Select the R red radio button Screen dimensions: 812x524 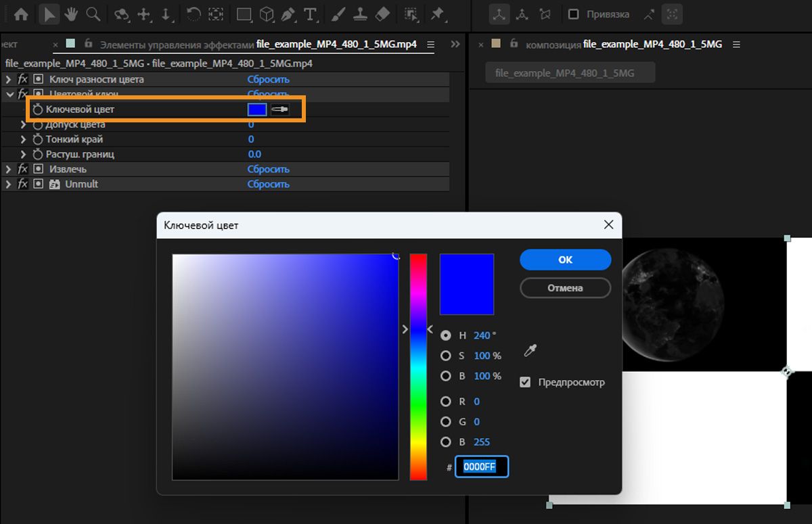(x=446, y=402)
